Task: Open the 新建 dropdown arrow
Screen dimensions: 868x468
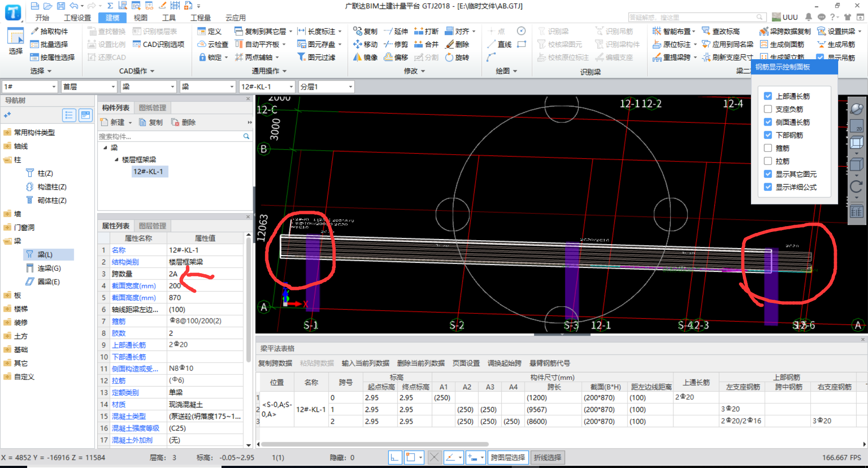Action: 130,123
